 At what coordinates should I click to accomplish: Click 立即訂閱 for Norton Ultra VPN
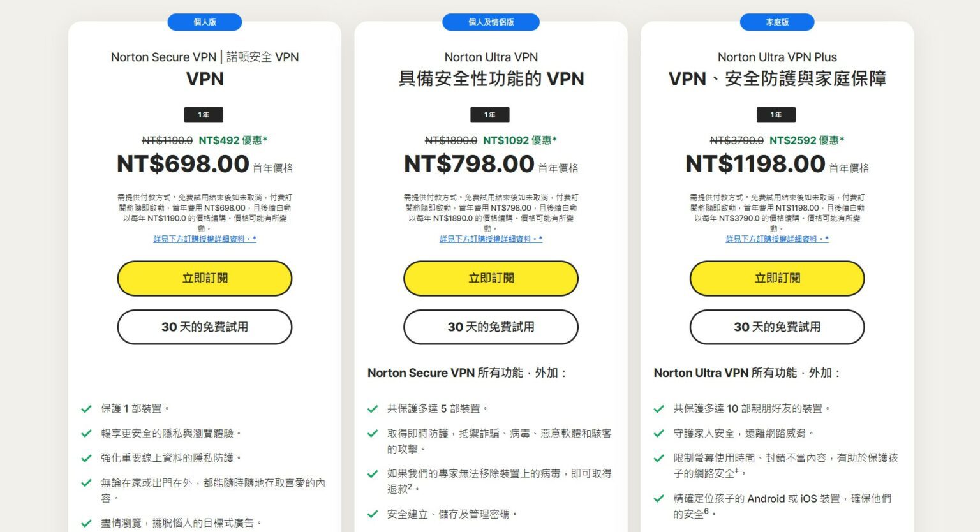click(x=490, y=278)
